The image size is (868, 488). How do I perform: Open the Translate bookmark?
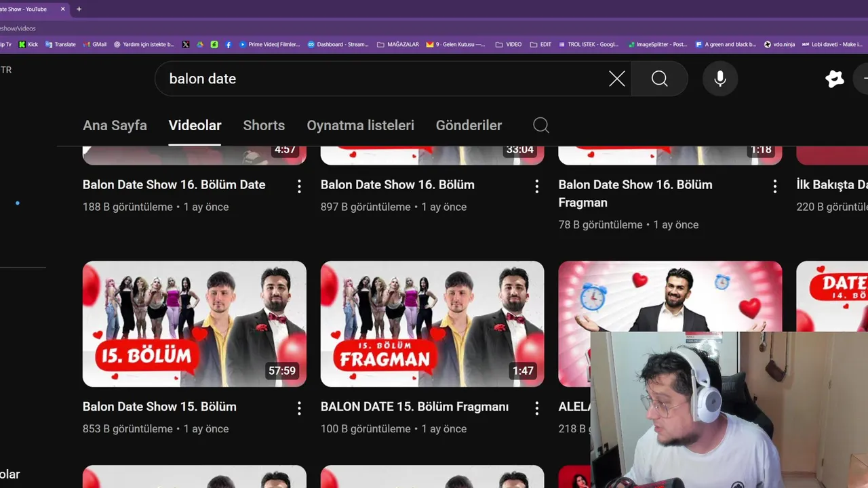click(60, 44)
